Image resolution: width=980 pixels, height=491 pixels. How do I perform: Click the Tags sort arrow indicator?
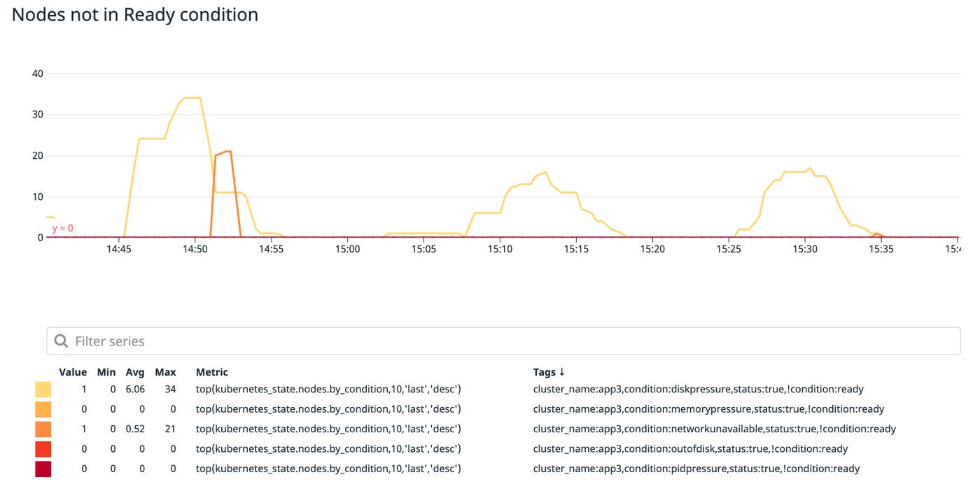[x=561, y=372]
